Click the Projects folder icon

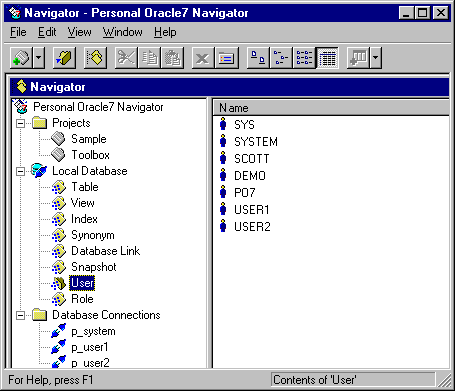pyautogui.click(x=40, y=123)
